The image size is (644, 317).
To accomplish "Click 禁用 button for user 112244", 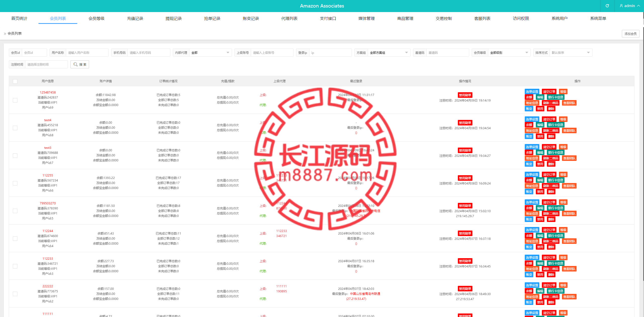I will tap(540, 247).
